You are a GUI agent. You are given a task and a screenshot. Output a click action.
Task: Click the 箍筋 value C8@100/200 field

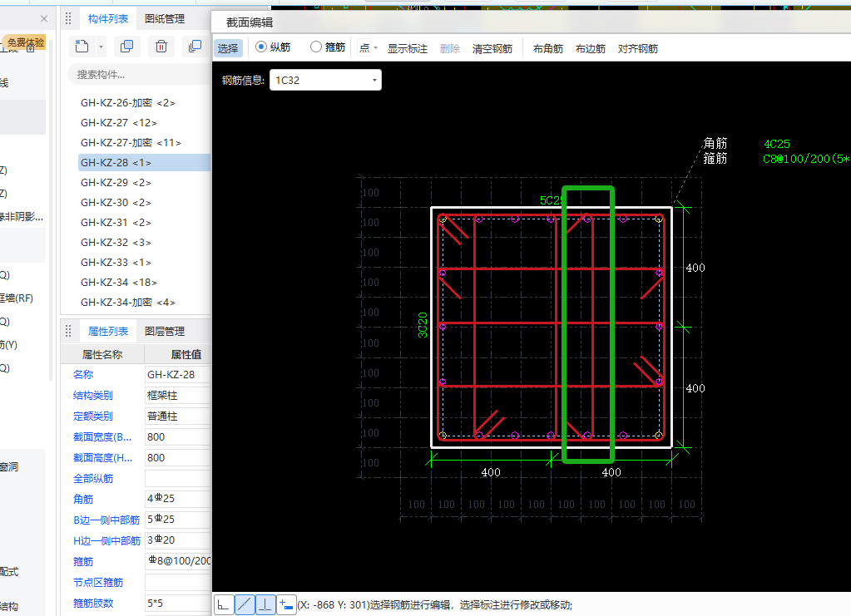(178, 561)
